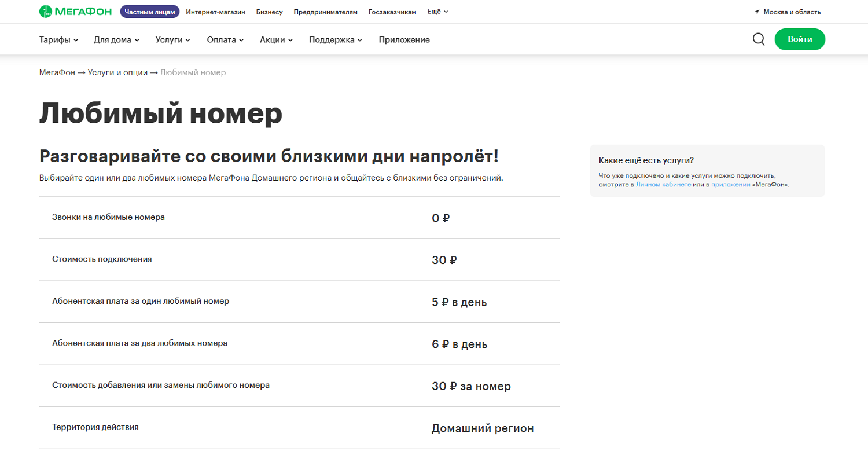
Task: Click the 30 ₽ connection cost value
Action: [x=444, y=260]
